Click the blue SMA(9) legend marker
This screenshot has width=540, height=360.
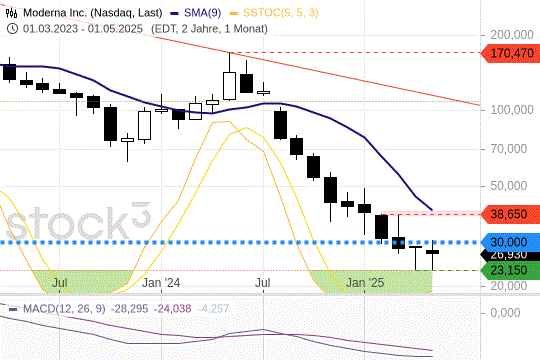(175, 13)
